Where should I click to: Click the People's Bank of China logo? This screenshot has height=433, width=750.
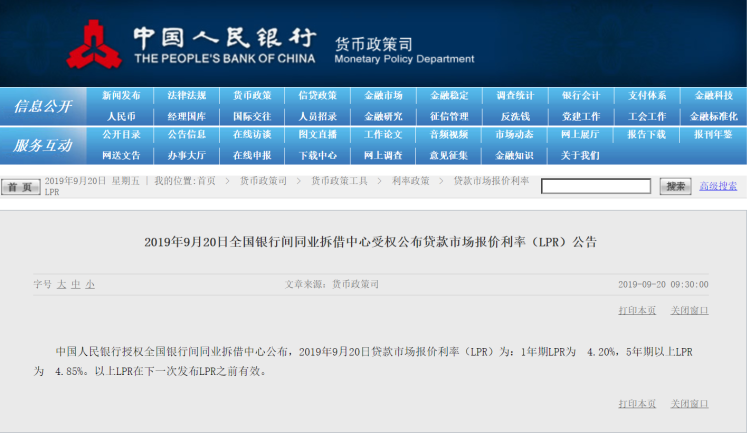pyautogui.click(x=99, y=45)
